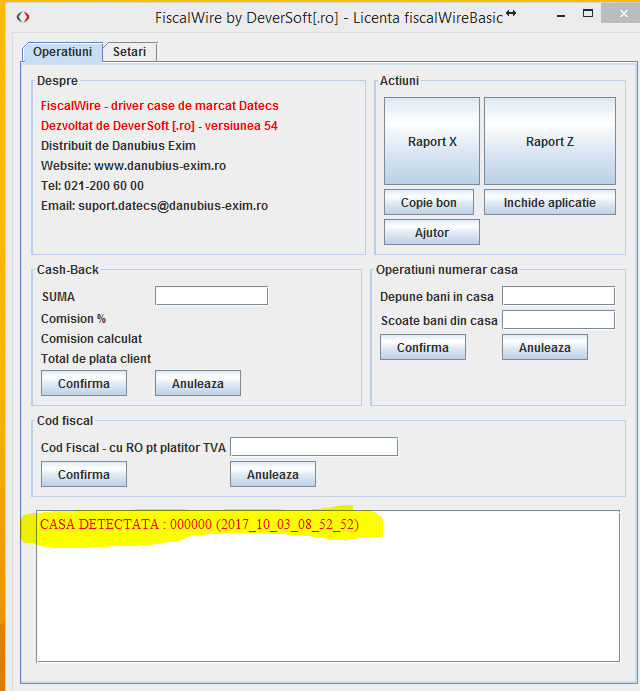
Task: Click the CASA DETECTATA log message
Action: tap(199, 524)
